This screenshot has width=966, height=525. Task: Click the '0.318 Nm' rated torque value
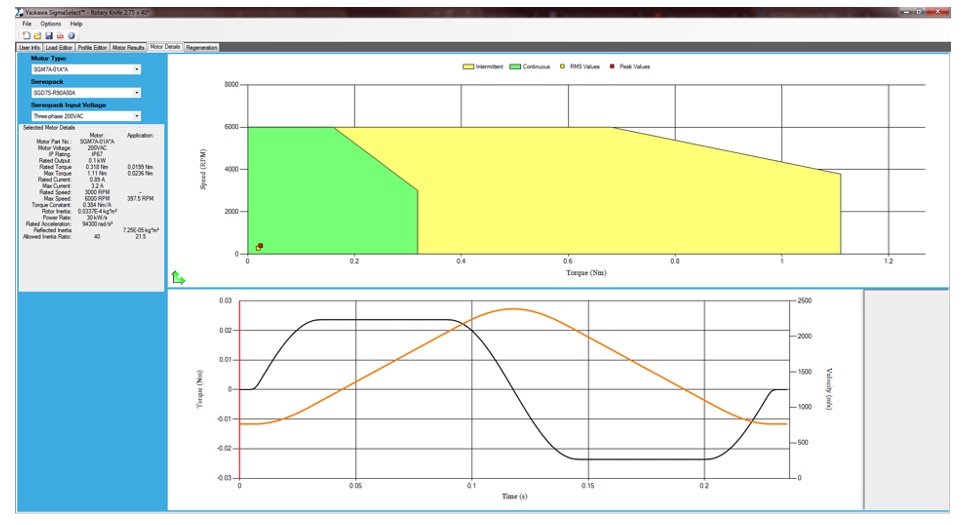97,167
